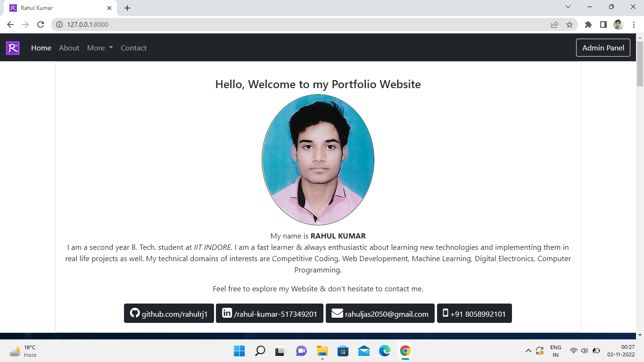This screenshot has height=362, width=644.
Task: Expand the hidden icons tray on the taskbar
Action: click(x=528, y=351)
